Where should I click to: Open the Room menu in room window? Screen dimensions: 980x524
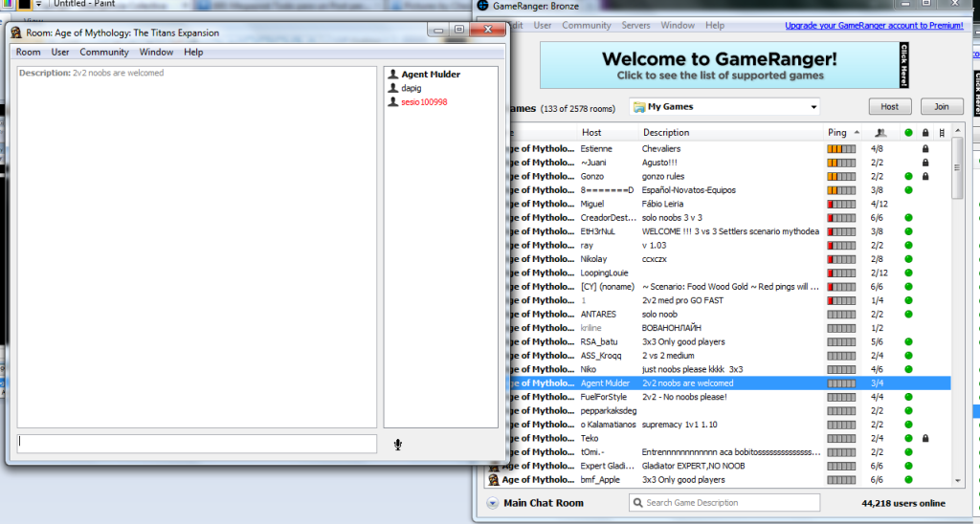tap(28, 52)
